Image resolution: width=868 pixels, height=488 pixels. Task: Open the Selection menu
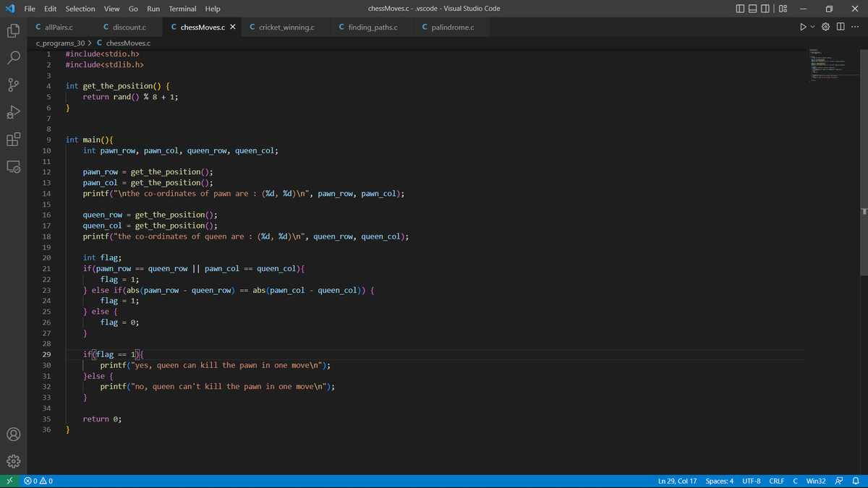[80, 9]
